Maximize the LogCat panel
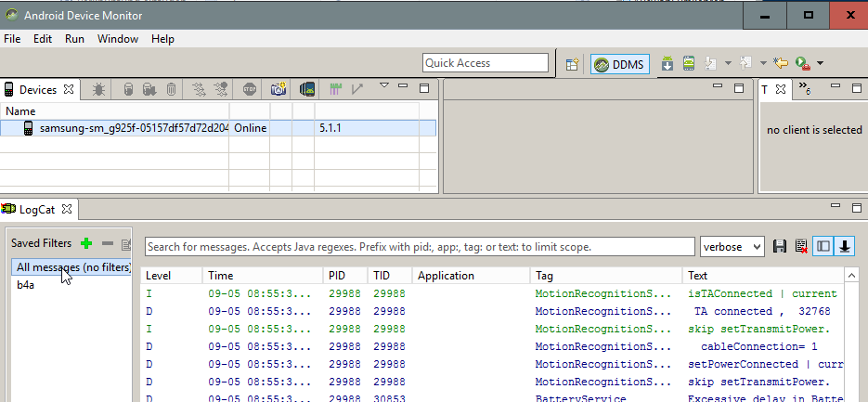Image resolution: width=868 pixels, height=402 pixels. click(x=856, y=208)
